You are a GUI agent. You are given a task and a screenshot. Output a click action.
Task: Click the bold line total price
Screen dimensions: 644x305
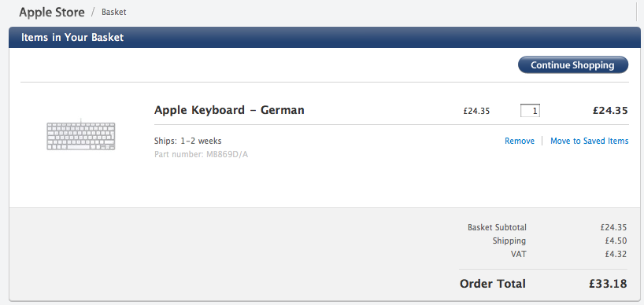pyautogui.click(x=610, y=110)
